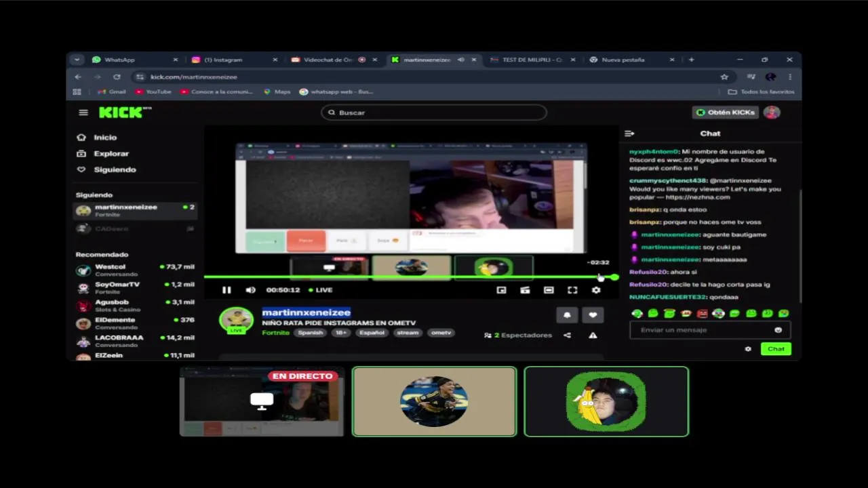Viewport: 868px width, 488px height.
Task: Go back in the browser
Action: pos(78,77)
